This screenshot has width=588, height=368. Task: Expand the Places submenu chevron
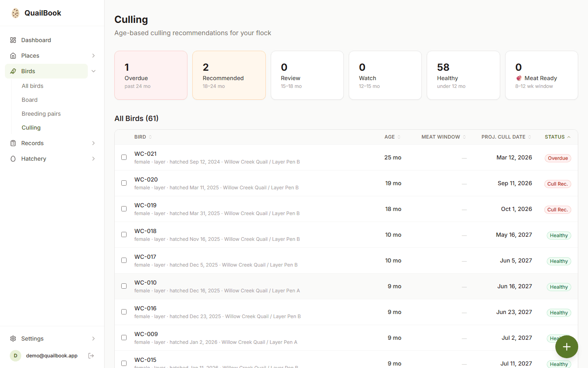(x=94, y=56)
